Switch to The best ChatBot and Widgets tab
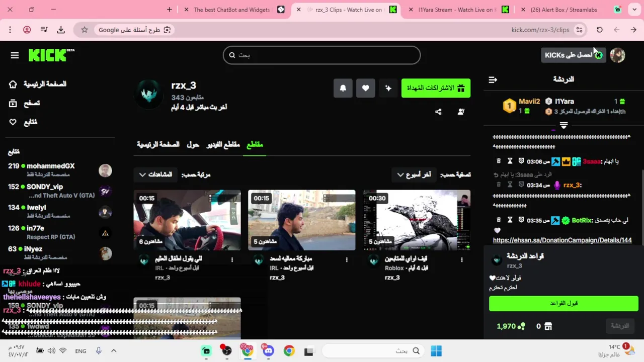 point(234,10)
